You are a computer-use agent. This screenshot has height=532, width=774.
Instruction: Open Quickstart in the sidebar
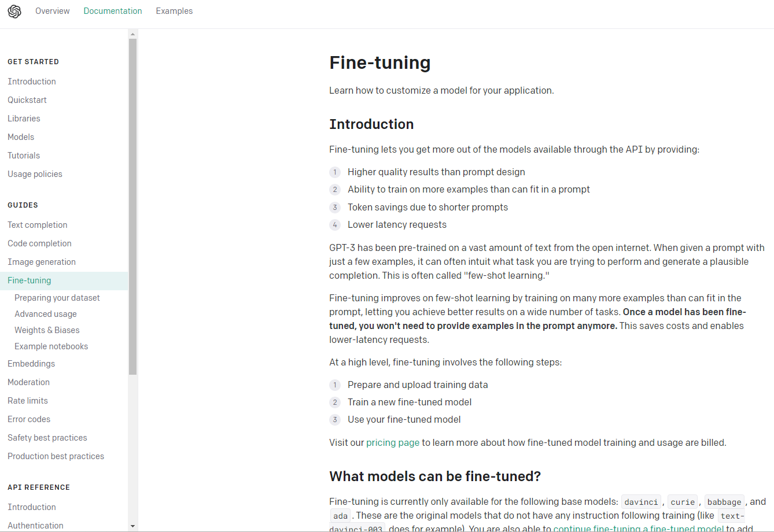(x=27, y=100)
